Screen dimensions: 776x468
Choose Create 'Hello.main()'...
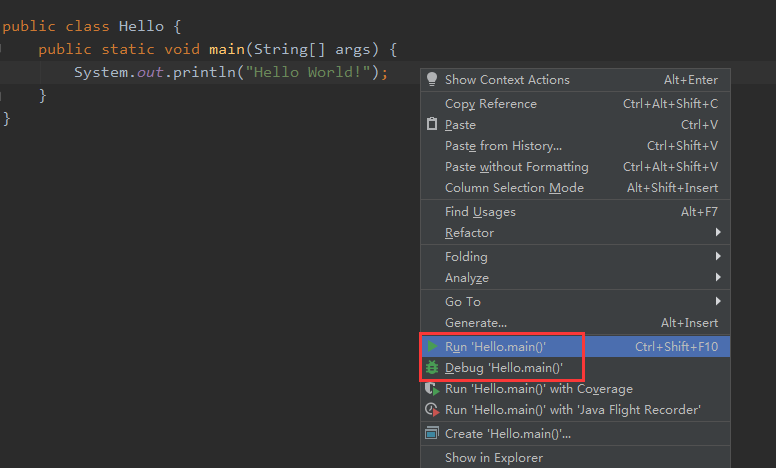click(575, 433)
